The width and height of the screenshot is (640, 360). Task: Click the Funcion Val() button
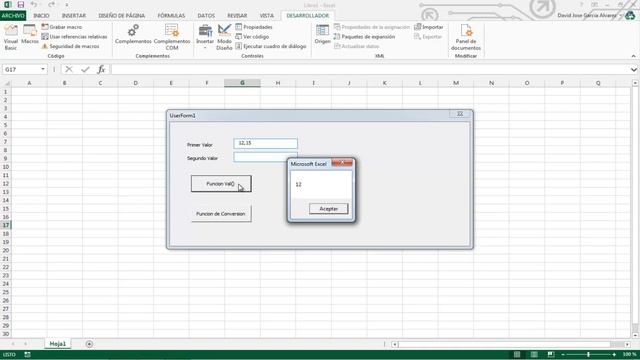click(x=221, y=184)
